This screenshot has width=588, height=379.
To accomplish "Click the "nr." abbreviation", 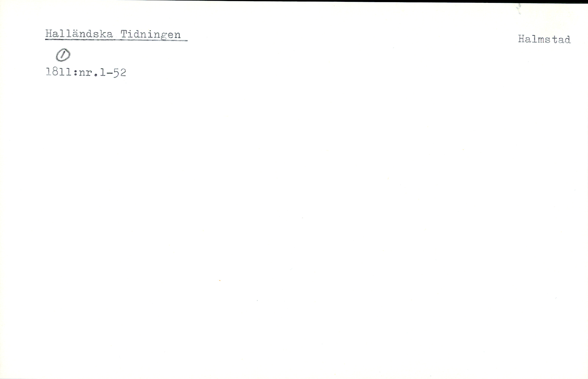I will 88,73.
